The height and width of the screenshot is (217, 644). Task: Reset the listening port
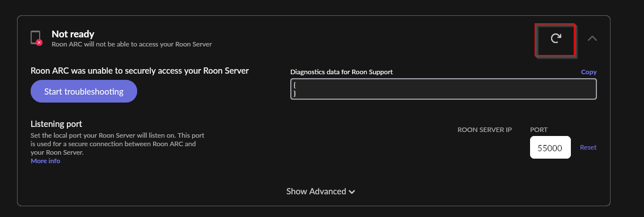[588, 147]
